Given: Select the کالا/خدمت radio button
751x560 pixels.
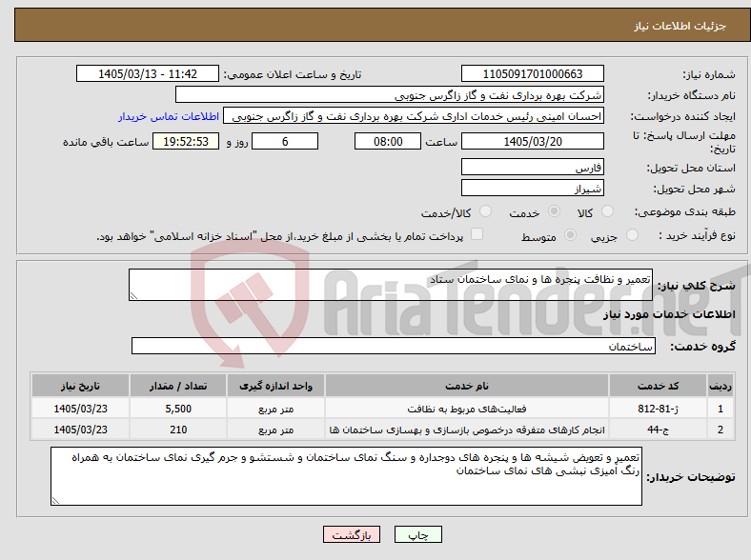Looking at the screenshot, I should click(485, 211).
